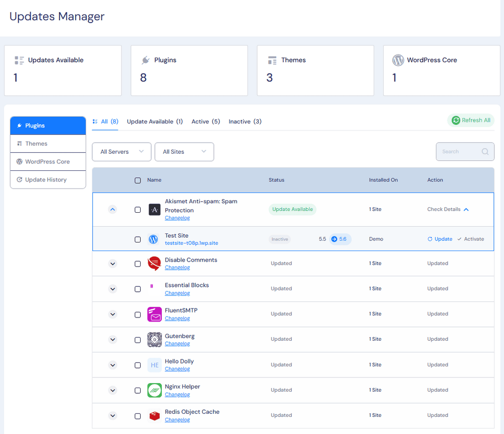The image size is (504, 434).
Task: Open the Akismet Changelog link
Action: (x=177, y=218)
